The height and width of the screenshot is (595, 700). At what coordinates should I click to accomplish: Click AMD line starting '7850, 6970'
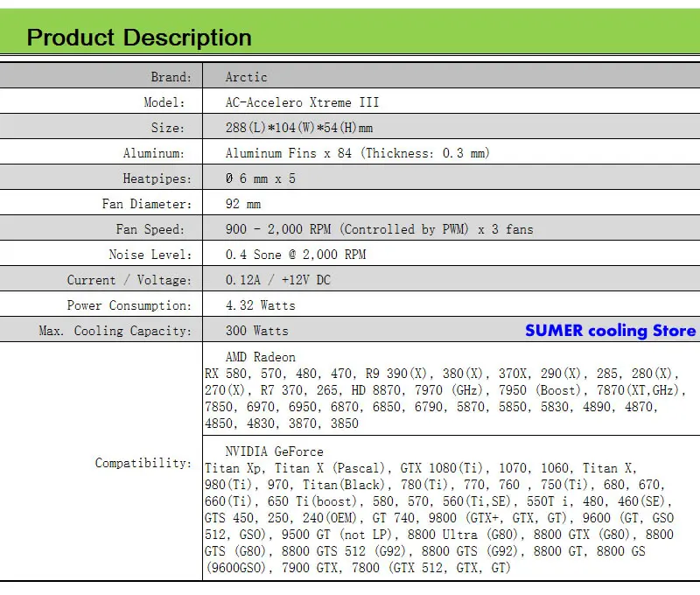[431, 407]
